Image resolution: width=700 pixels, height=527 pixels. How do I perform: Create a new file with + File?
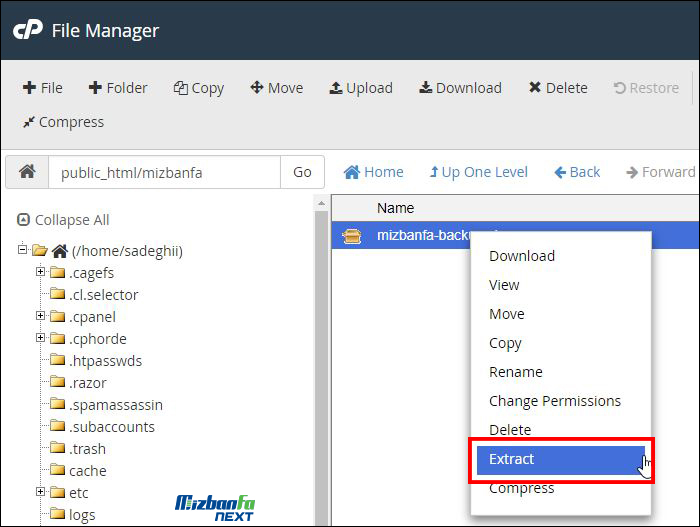(42, 88)
